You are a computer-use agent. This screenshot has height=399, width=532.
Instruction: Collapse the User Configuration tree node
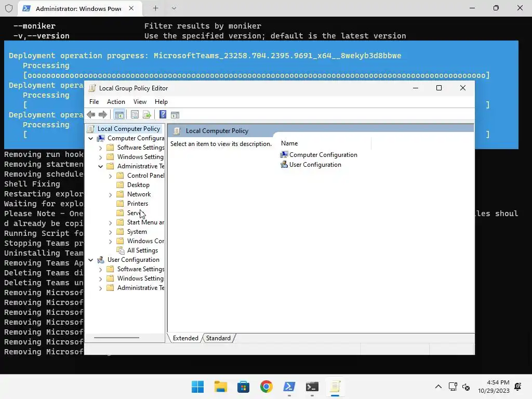[90, 260]
